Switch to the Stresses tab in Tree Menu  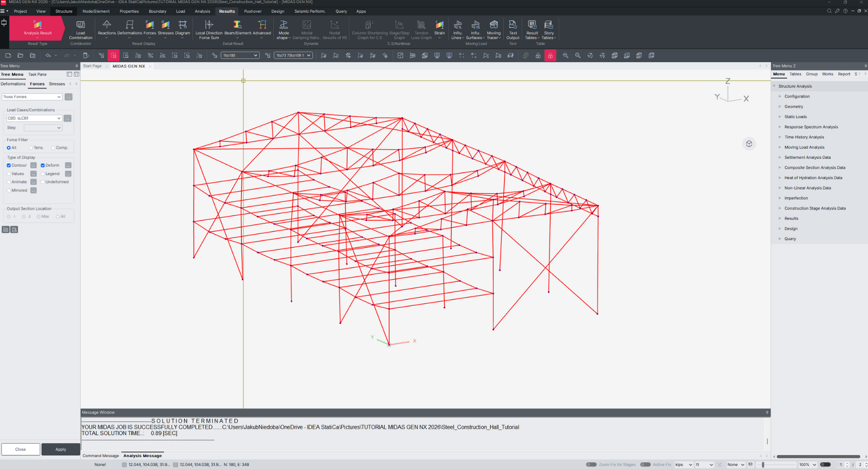57,84
